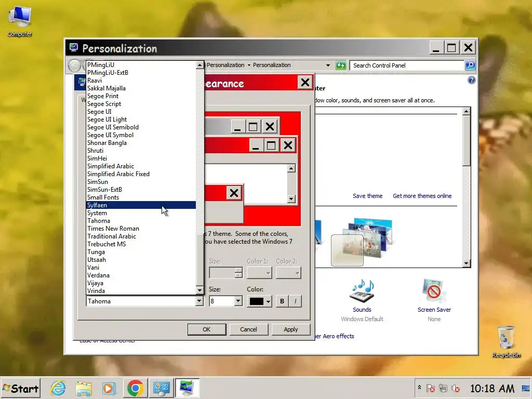Toggle Italic font button
The image size is (532, 399).
295,301
